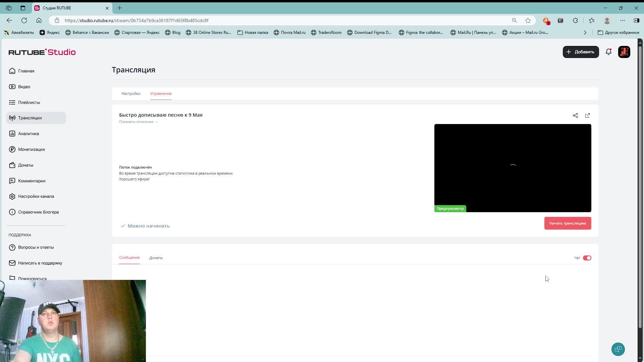Open the Добавить dropdown button
This screenshot has height=362, width=644.
click(581, 52)
